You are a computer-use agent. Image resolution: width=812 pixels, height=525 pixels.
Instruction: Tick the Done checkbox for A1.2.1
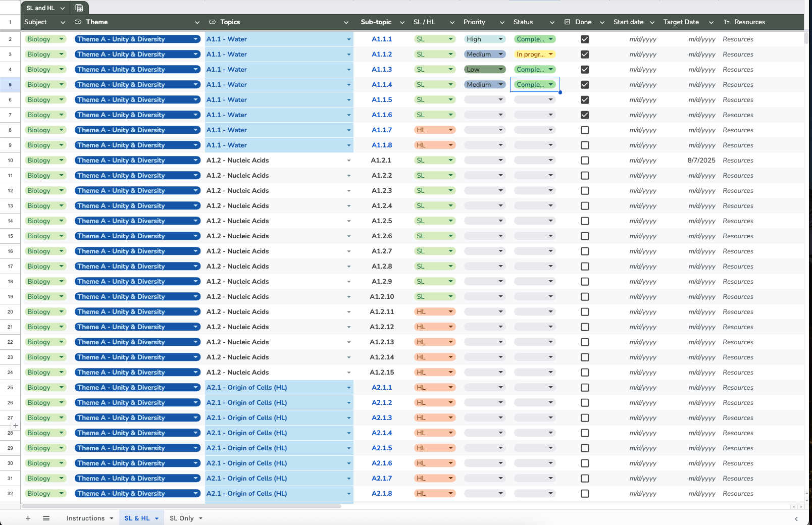coord(585,161)
